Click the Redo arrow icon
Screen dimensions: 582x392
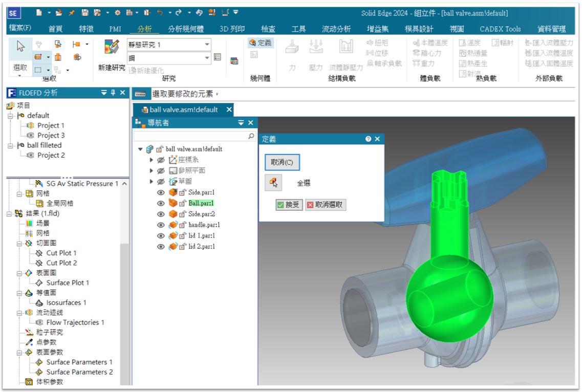pos(179,13)
